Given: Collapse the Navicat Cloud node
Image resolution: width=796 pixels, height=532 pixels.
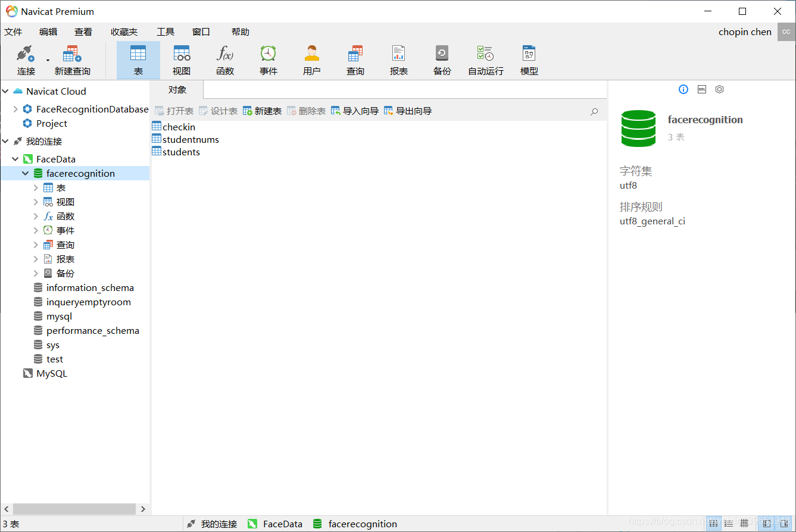Looking at the screenshot, I should click(6, 91).
